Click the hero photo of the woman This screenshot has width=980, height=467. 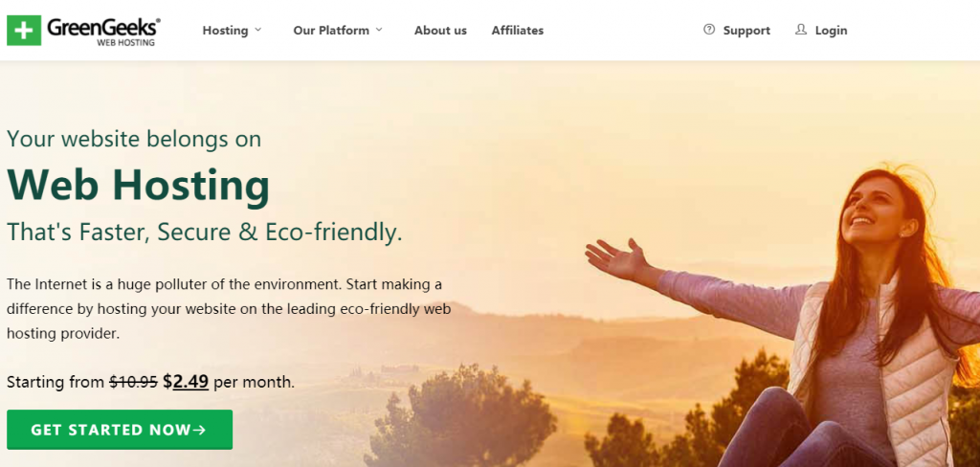pyautogui.click(x=781, y=319)
